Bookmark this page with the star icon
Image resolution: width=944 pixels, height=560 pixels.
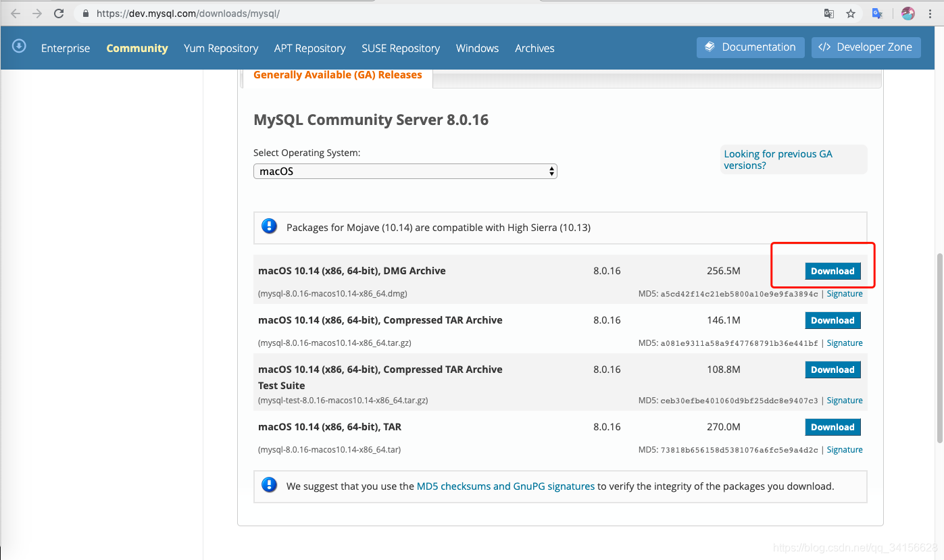(851, 14)
